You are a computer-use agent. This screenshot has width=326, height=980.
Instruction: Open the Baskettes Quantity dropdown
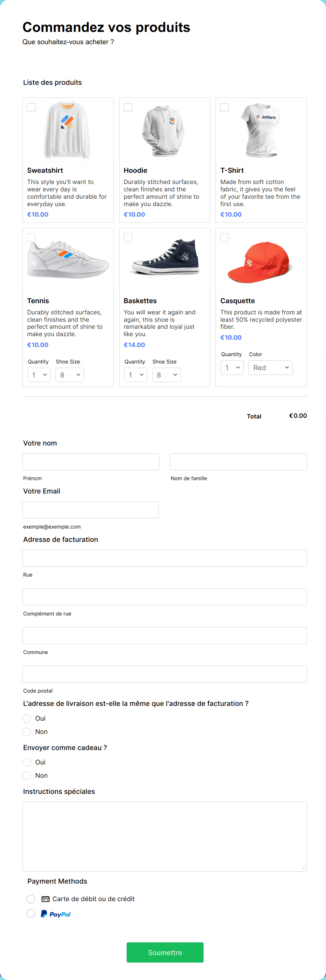[x=135, y=375]
